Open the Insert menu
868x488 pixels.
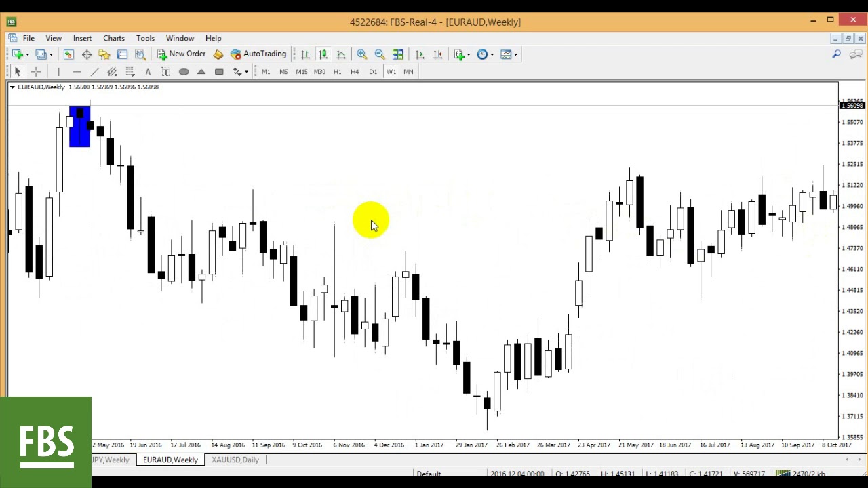point(82,39)
